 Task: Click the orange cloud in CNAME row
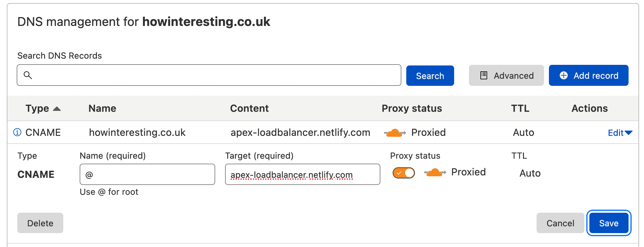tap(395, 133)
